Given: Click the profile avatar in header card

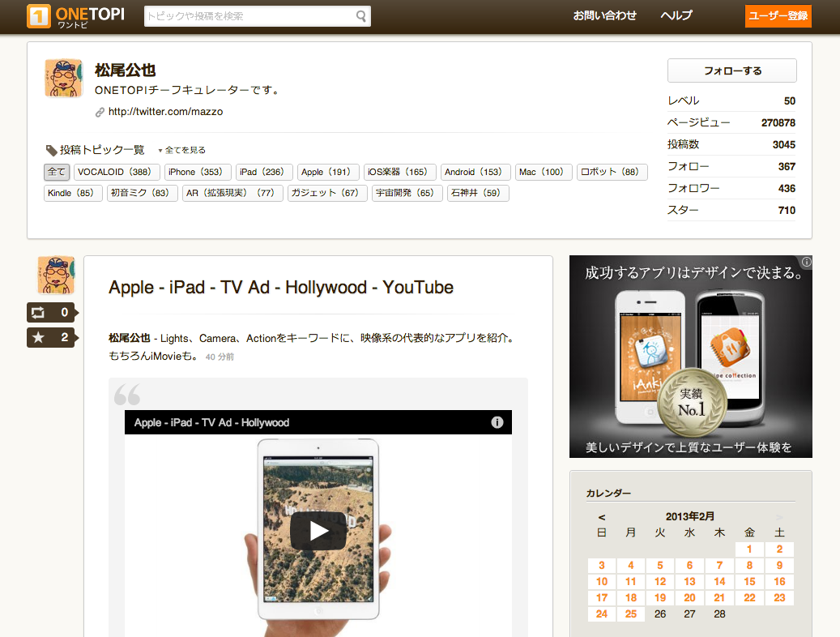Looking at the screenshot, I should [x=63, y=79].
